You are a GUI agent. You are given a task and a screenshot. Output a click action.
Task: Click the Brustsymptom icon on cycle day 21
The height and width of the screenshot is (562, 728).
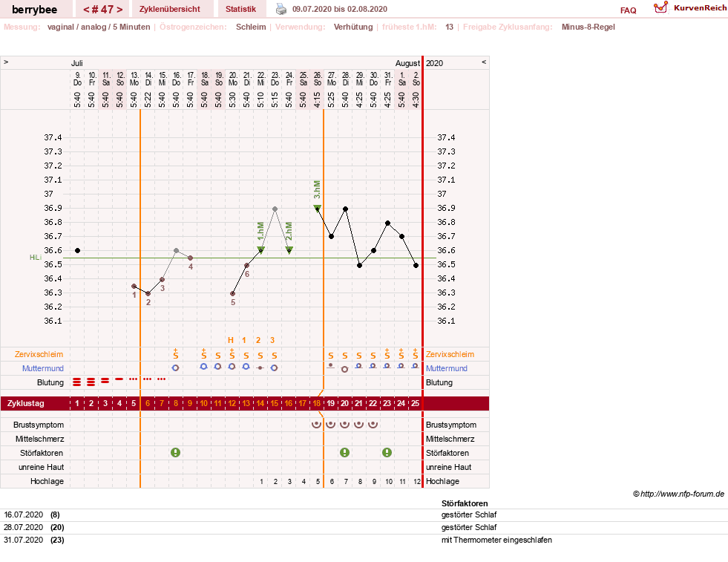tap(359, 424)
